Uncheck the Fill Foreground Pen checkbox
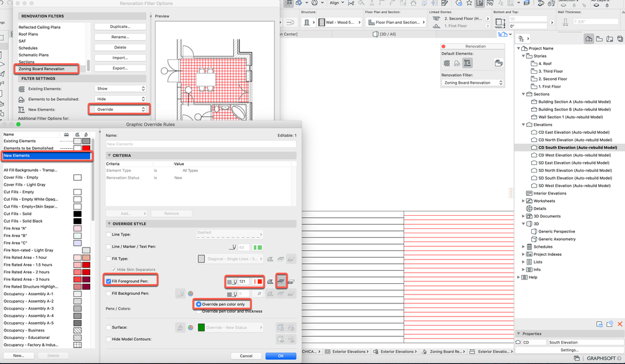625x364 pixels. coord(109,281)
